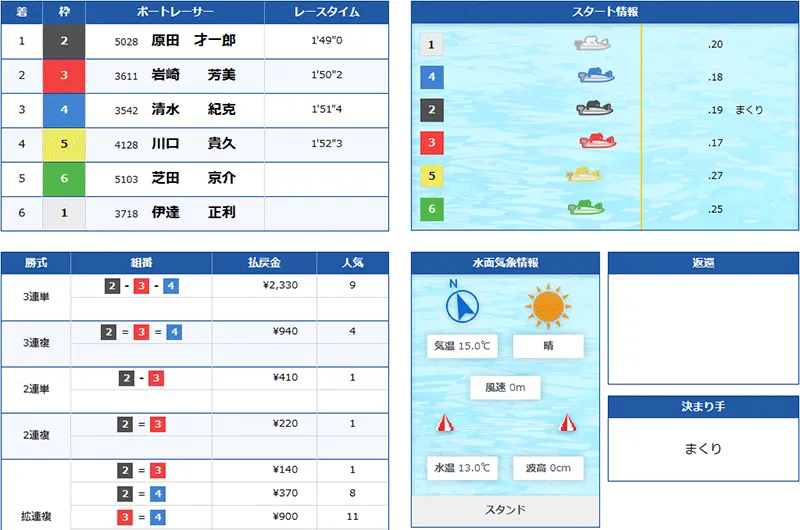Click blue frame 4 badge beside 清水

point(64,110)
